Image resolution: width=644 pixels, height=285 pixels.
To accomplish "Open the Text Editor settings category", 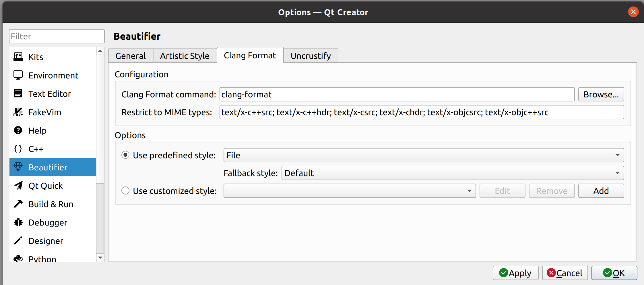I will tap(53, 94).
